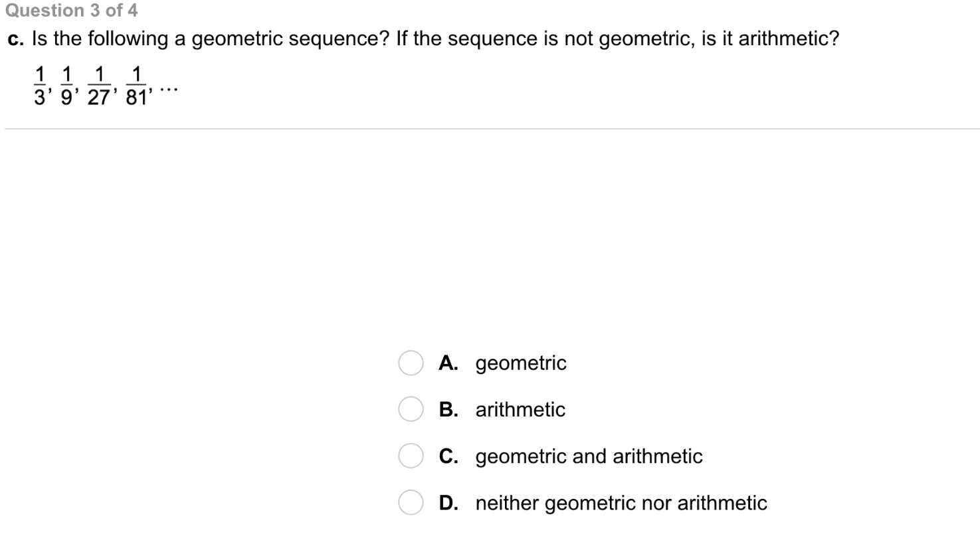Viewport: 980px width, 548px height.
Task: Click the 'geometric and arithmetic' answer text
Action: [x=589, y=456]
